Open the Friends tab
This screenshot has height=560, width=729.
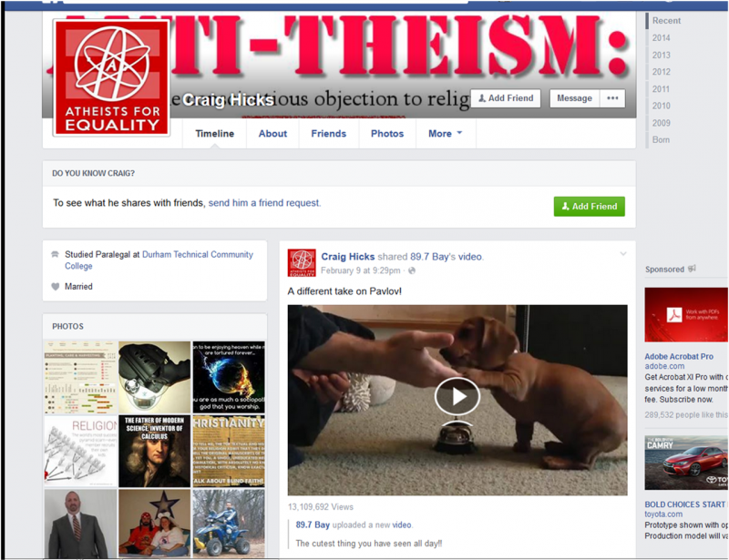coord(329,134)
